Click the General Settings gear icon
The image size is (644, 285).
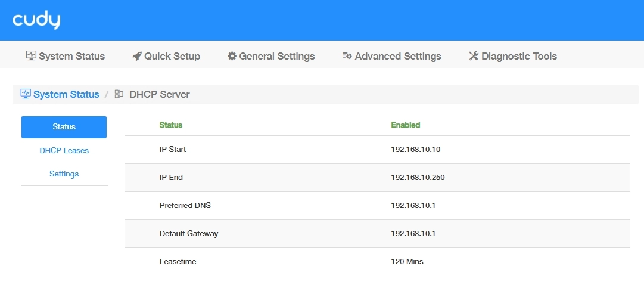232,56
